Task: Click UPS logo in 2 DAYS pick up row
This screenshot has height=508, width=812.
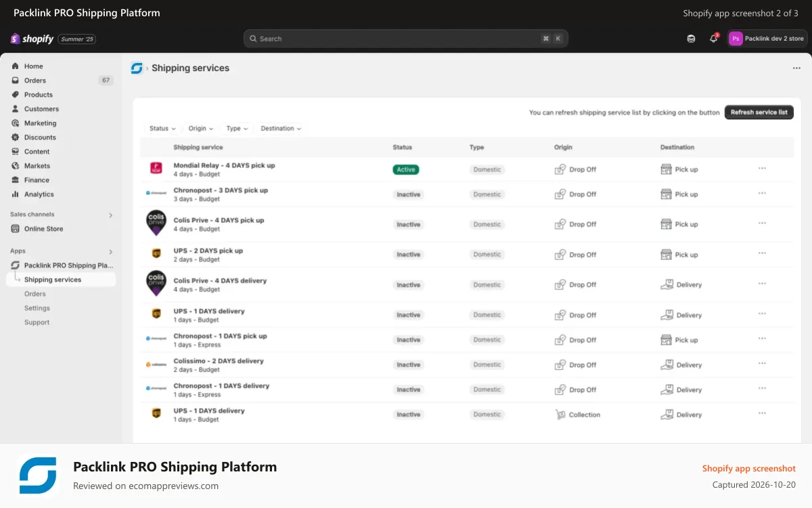Action: click(156, 254)
